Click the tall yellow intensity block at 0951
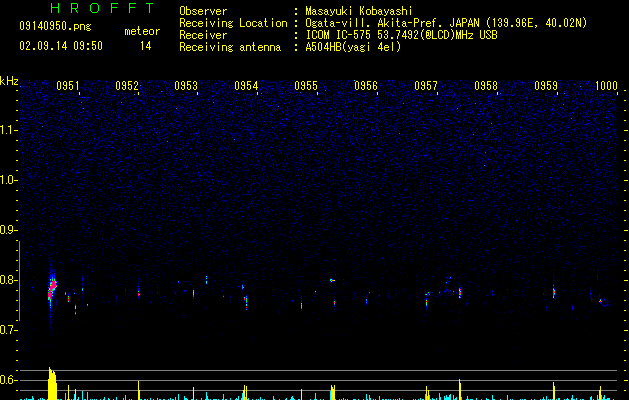Image resolution: width=629 pixels, height=400 pixels. point(52,383)
